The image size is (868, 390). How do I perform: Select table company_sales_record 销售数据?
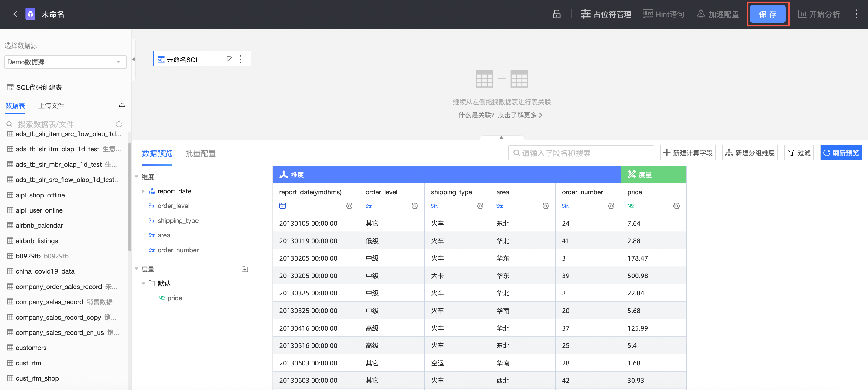click(60, 302)
